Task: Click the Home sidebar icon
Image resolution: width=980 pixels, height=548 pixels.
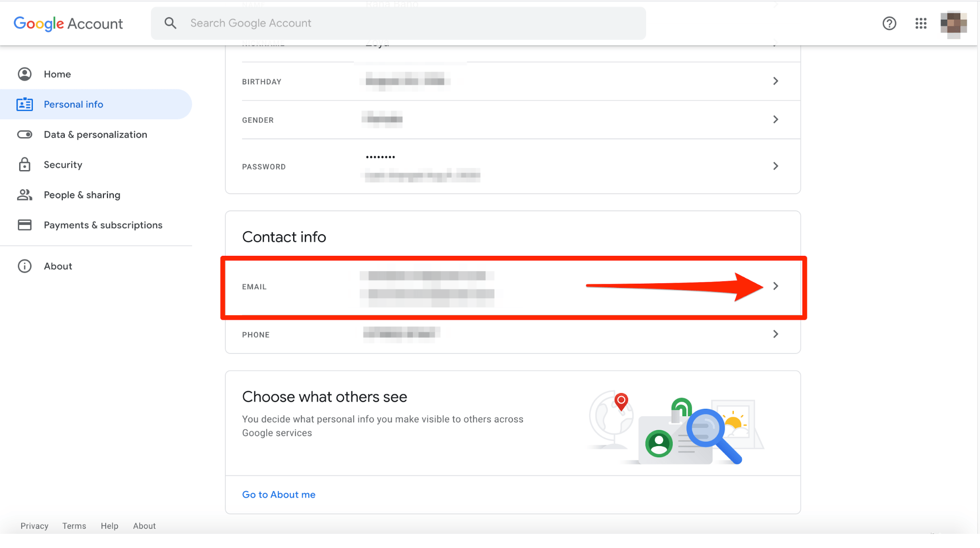Action: tap(24, 74)
